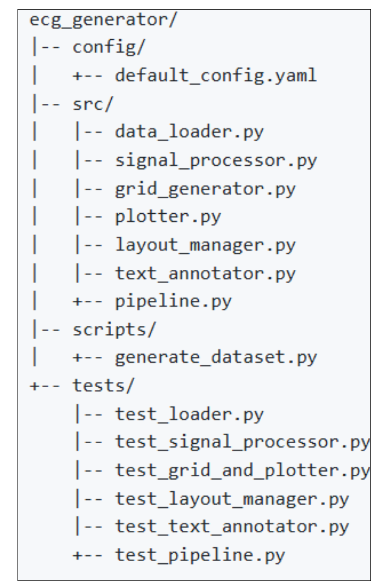Click test_signal_processor.py entry

(x=242, y=442)
